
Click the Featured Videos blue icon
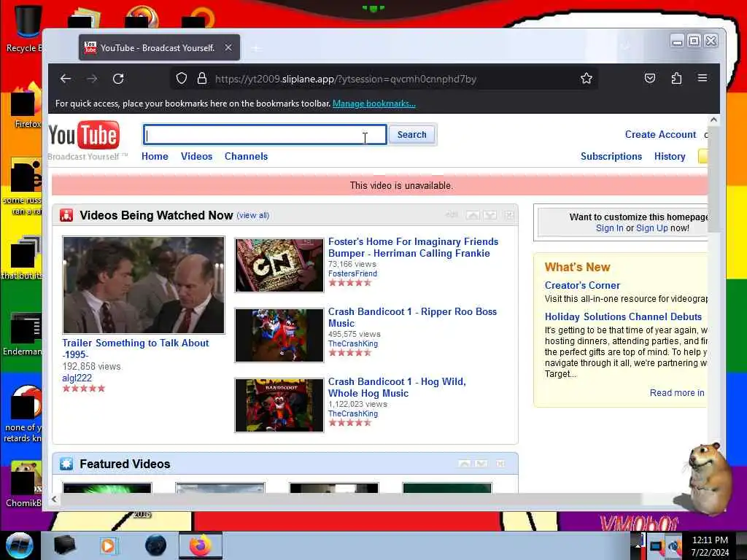66,464
